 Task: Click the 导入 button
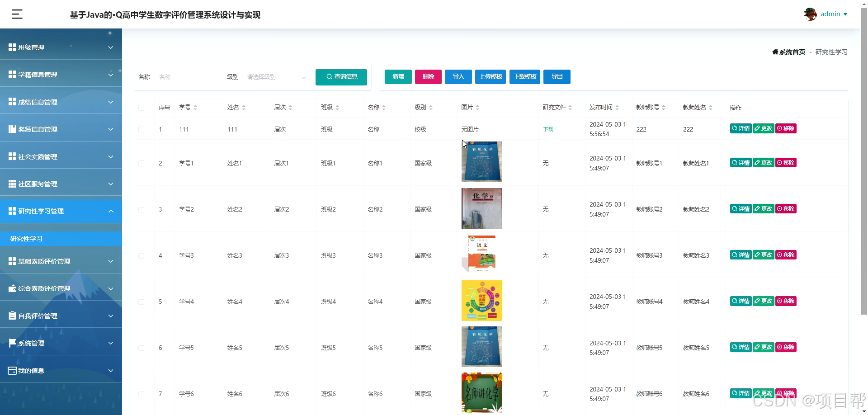(x=458, y=77)
